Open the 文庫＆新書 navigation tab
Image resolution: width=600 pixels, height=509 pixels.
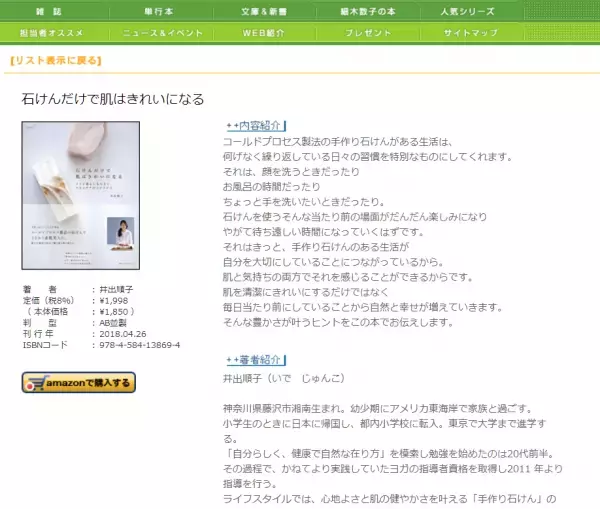(x=264, y=11)
